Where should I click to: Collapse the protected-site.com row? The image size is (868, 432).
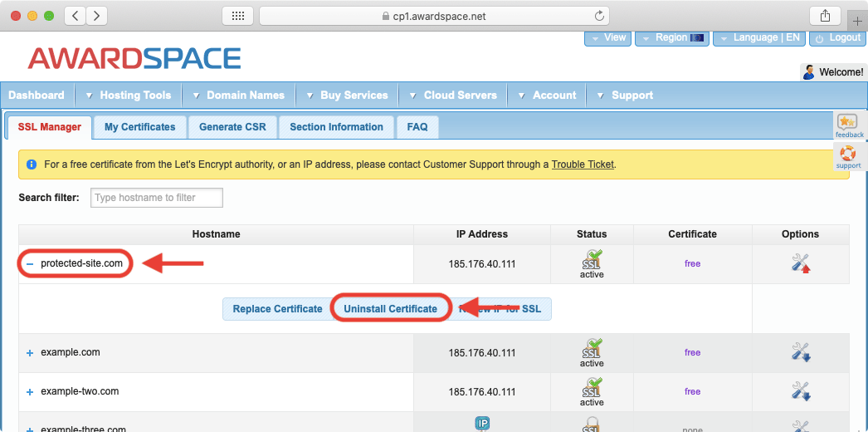pos(30,264)
